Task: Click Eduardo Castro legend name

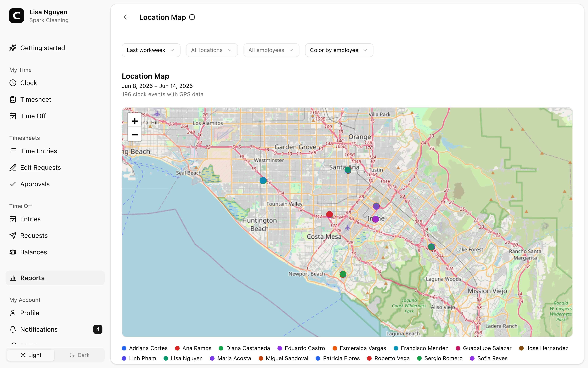Action: click(x=305, y=348)
